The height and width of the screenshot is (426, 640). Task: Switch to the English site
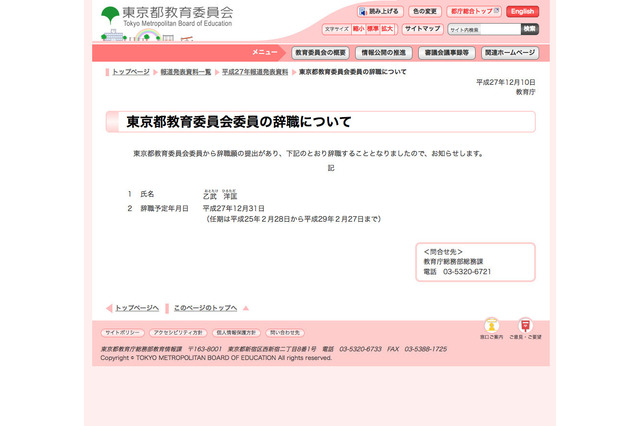pos(522,11)
